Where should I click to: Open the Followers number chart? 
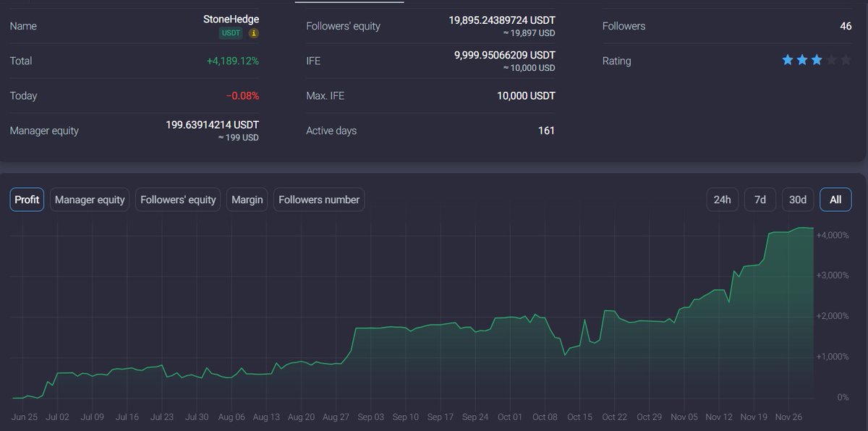click(x=318, y=200)
